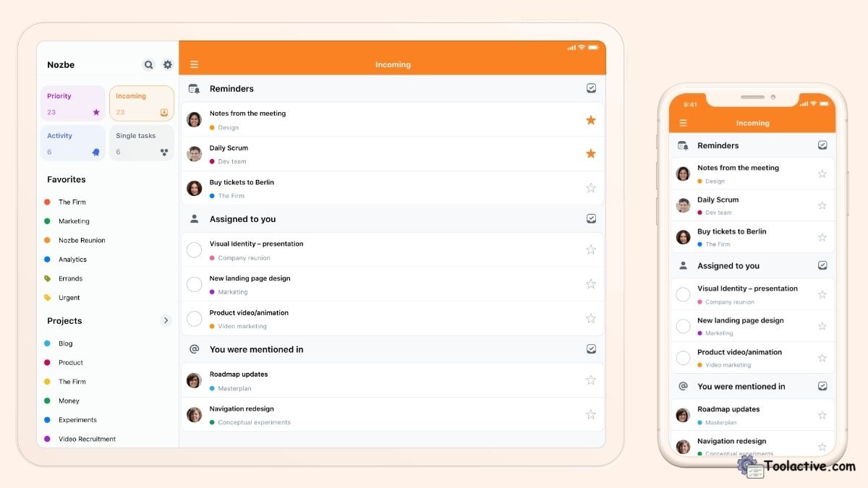Click the search icon in Nozbe sidebar
The image size is (868, 488).
(148, 65)
